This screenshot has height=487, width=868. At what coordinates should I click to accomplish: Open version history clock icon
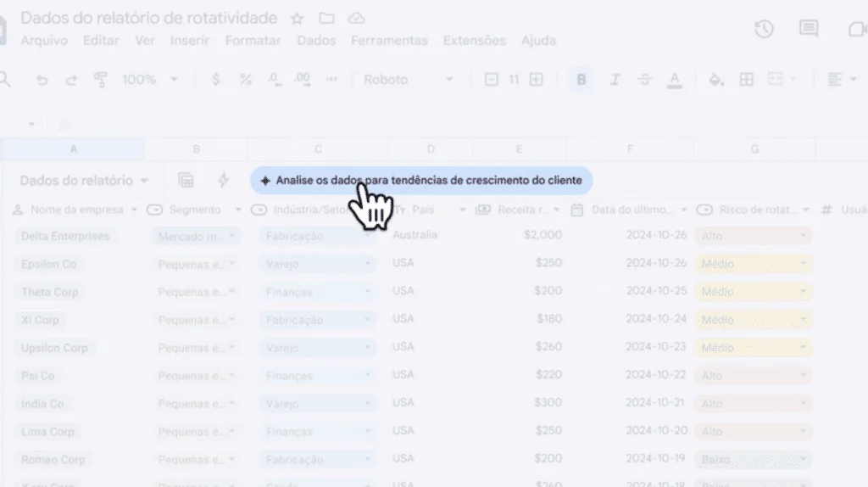click(x=764, y=29)
